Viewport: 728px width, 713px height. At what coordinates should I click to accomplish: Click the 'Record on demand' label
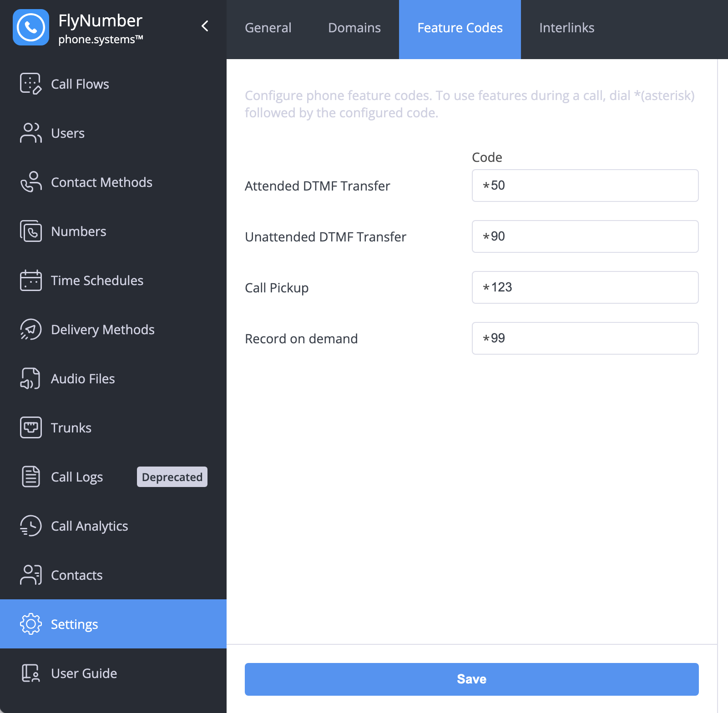(x=301, y=339)
